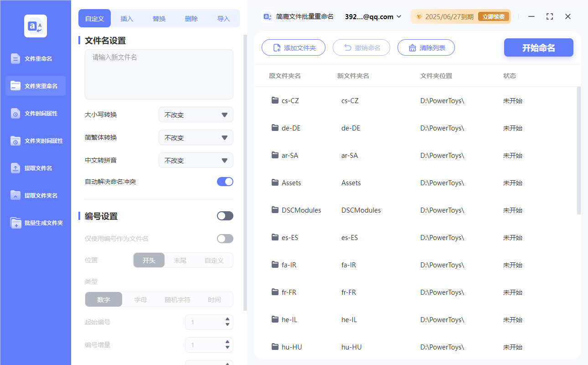Expand the 简繁体转换 options
This screenshot has width=588, height=365.
click(196, 137)
